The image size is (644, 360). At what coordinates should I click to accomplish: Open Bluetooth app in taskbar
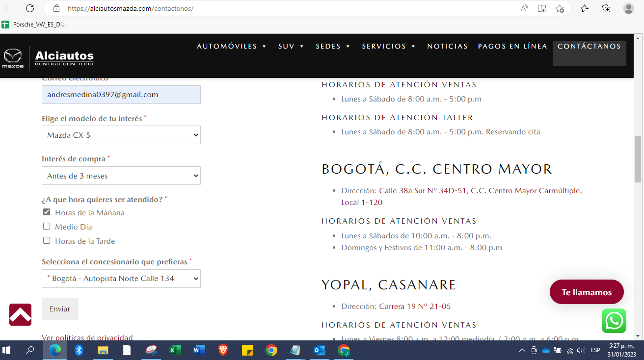(79, 350)
